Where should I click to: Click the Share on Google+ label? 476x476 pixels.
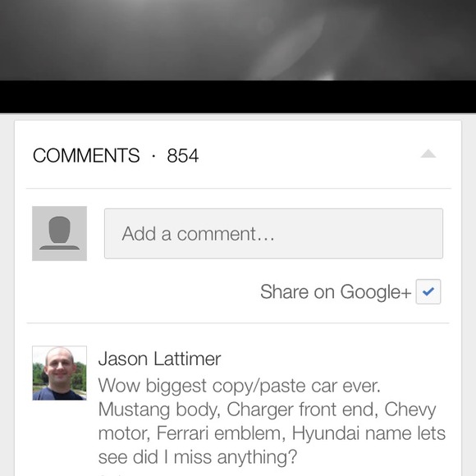(336, 291)
